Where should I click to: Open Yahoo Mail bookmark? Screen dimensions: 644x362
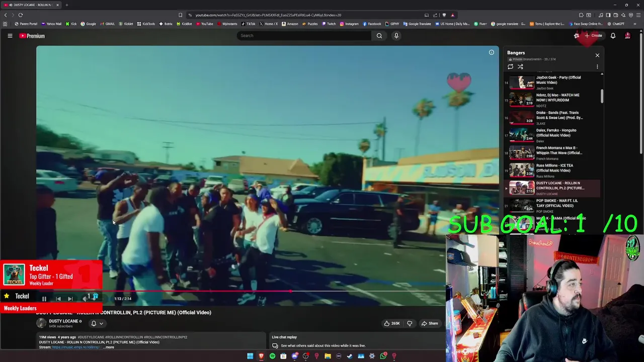pos(51,24)
